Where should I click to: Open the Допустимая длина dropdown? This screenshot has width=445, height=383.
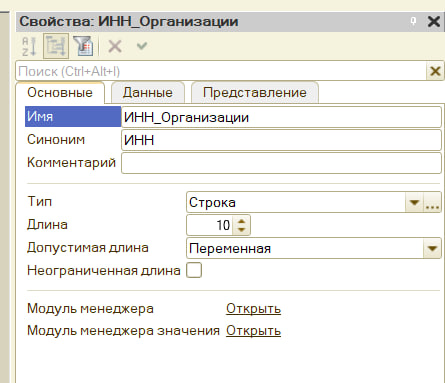pyautogui.click(x=432, y=248)
